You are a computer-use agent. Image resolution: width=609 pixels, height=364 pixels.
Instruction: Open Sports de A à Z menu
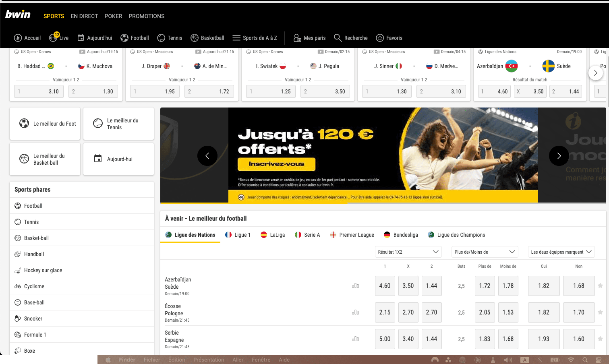click(x=255, y=38)
